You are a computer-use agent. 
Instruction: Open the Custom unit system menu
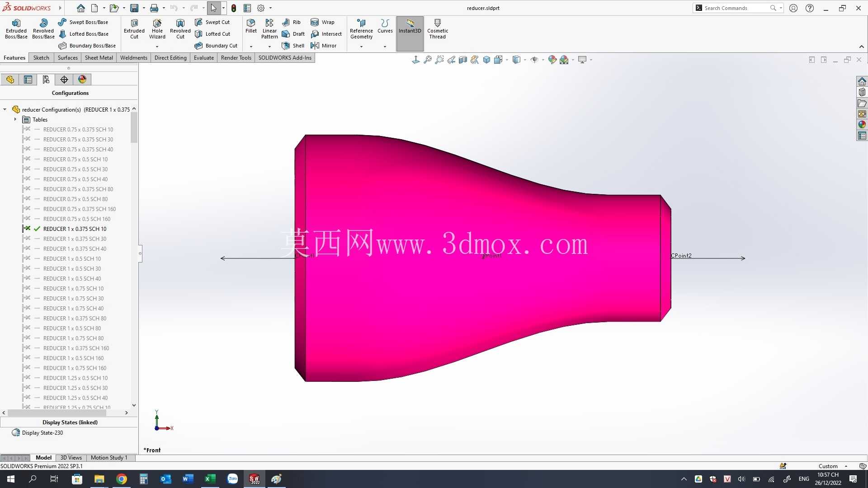pyautogui.click(x=832, y=466)
